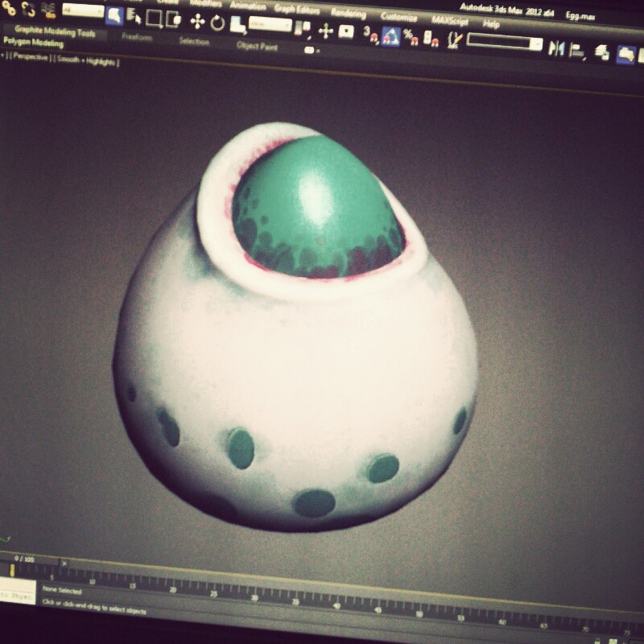Click the Select and Manipulate icon

326,31
